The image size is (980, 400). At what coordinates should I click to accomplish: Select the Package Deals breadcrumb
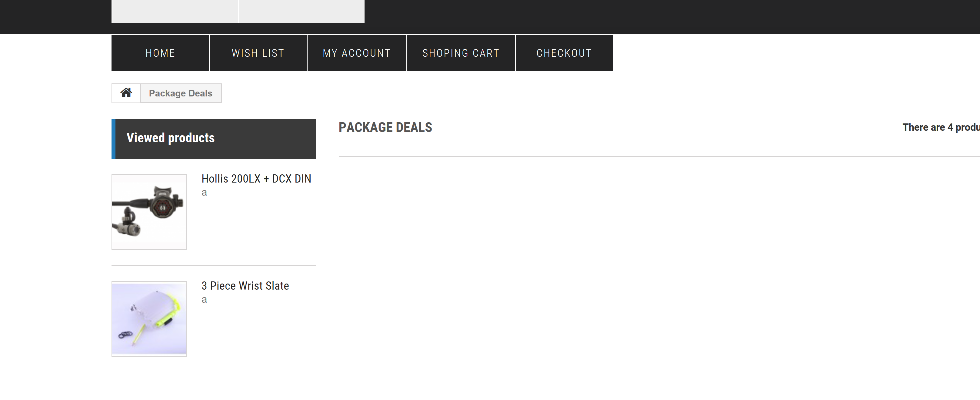[180, 93]
